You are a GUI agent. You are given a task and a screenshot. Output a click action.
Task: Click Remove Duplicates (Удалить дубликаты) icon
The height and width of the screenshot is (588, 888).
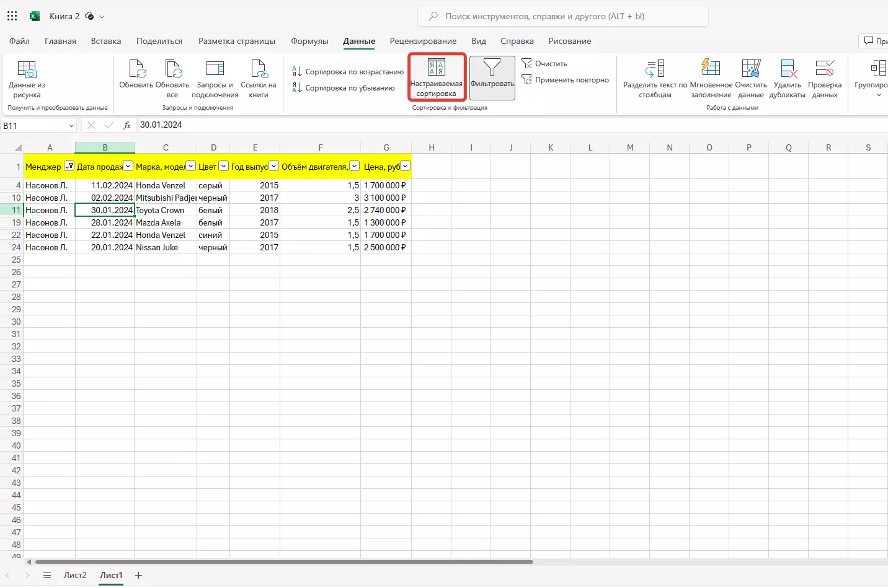pos(788,69)
